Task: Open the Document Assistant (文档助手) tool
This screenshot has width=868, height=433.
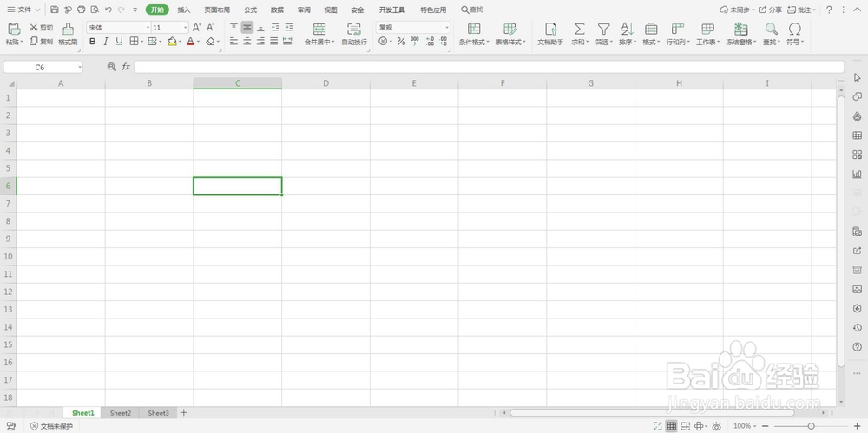Action: pyautogui.click(x=550, y=35)
